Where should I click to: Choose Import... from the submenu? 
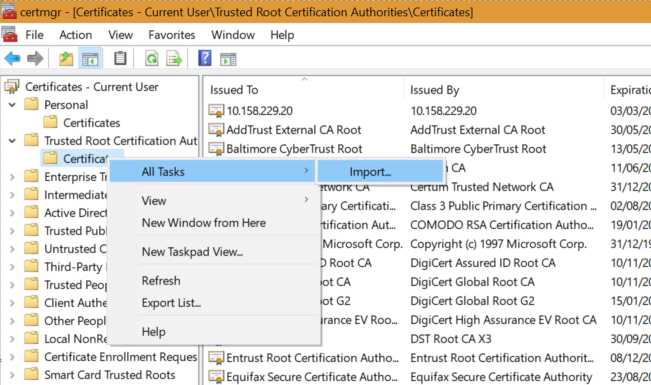click(x=381, y=172)
